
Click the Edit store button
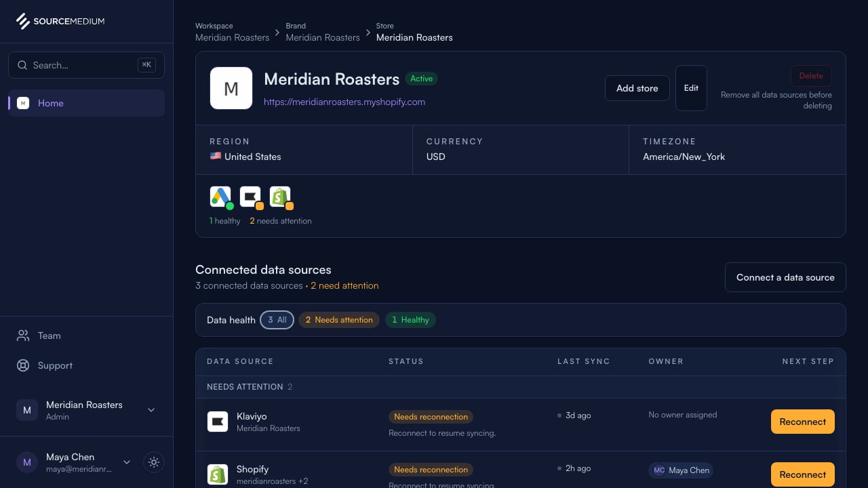[x=691, y=88]
